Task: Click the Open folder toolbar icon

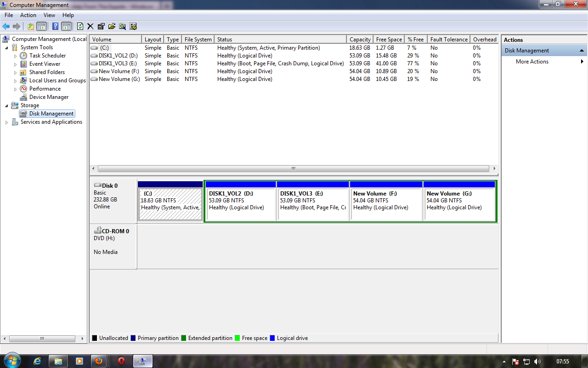Action: (112, 27)
